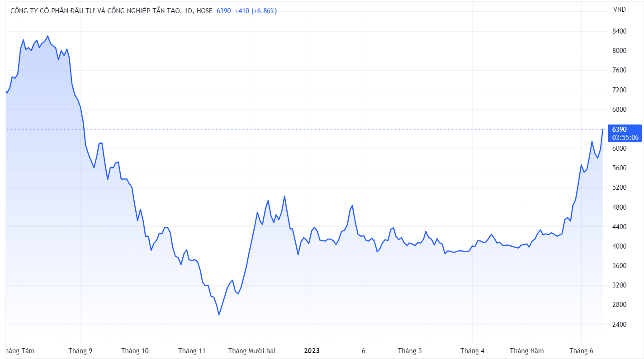This screenshot has width=644, height=359.
Task: Select Tháng 11 on the time axis
Action: 192,351
